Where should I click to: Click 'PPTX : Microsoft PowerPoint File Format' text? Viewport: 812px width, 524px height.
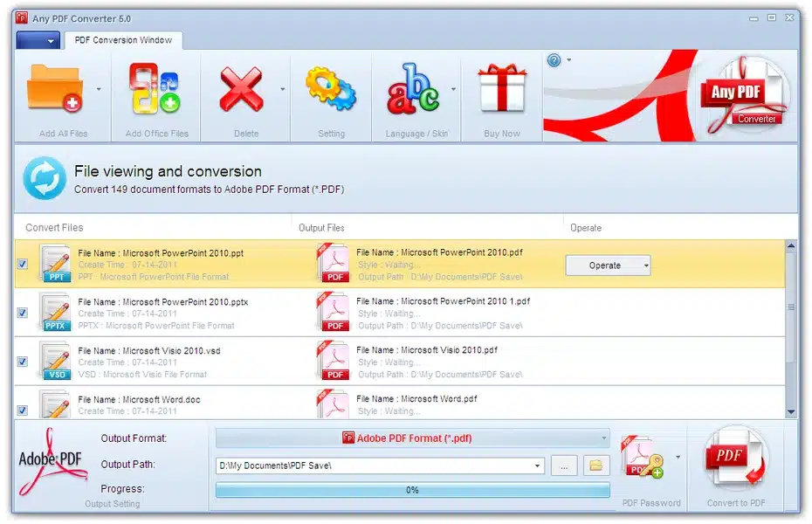tap(156, 326)
